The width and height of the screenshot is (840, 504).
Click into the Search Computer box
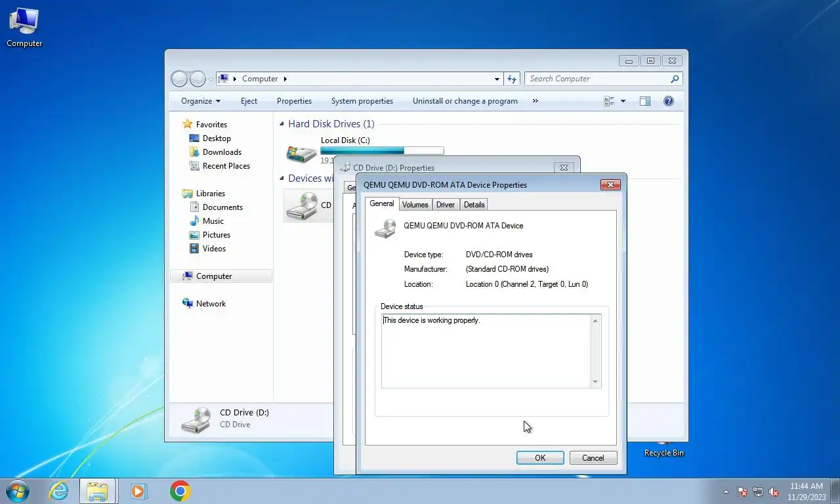597,79
